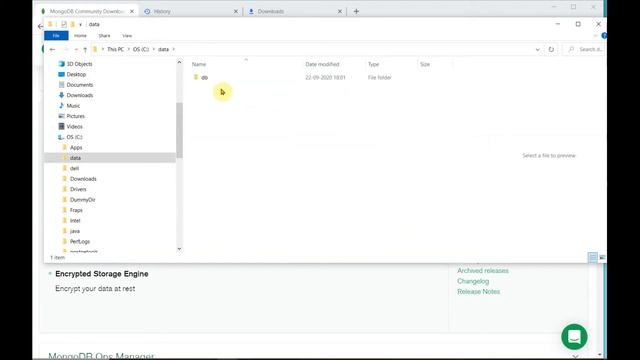
Task: Switch to MongoDB Community Download browser tab
Action: click(x=87, y=11)
